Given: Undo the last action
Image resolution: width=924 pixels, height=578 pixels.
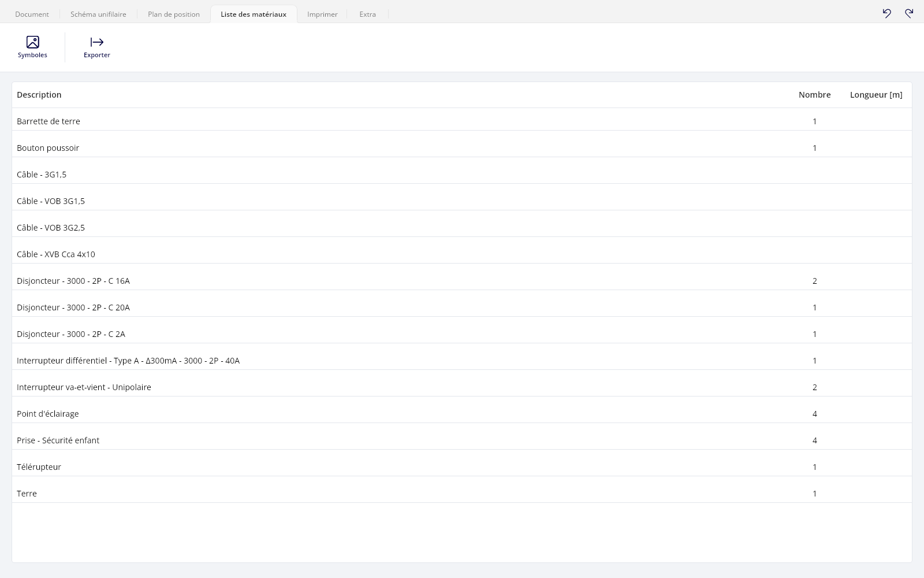Looking at the screenshot, I should (x=887, y=13).
